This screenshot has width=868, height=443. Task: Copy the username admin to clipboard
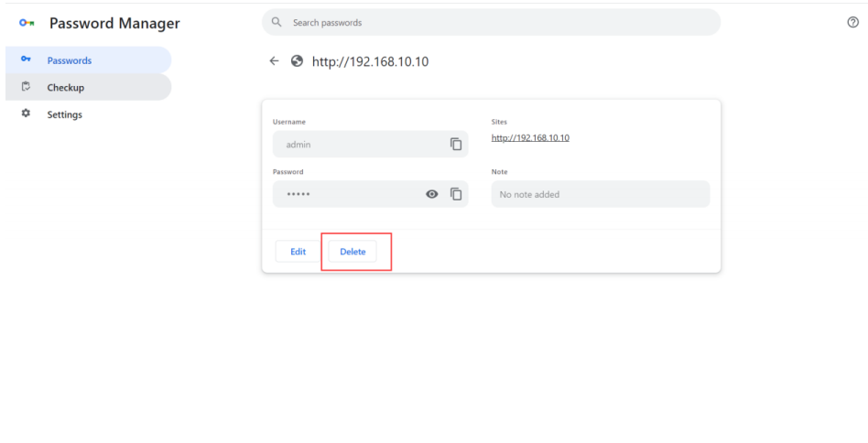[455, 144]
